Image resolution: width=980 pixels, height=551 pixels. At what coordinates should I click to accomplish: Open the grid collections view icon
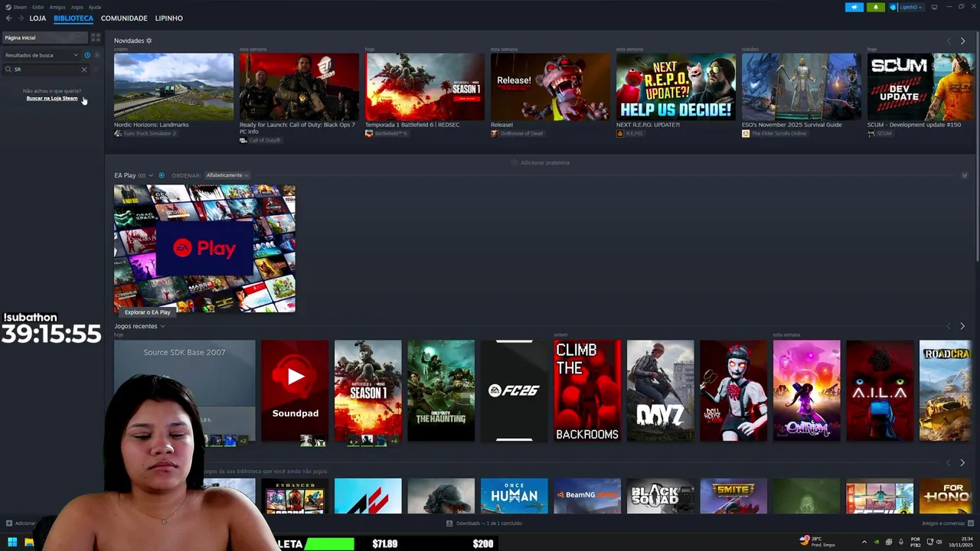coord(96,37)
